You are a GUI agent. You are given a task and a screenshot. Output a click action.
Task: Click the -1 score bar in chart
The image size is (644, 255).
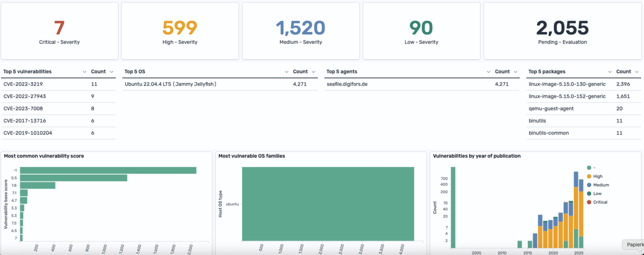[x=108, y=170]
